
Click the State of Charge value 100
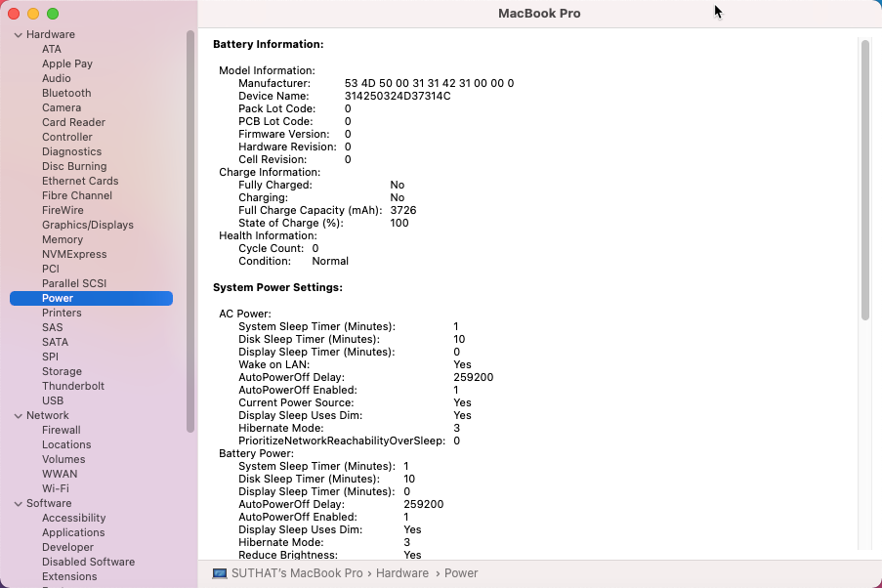pyautogui.click(x=399, y=223)
